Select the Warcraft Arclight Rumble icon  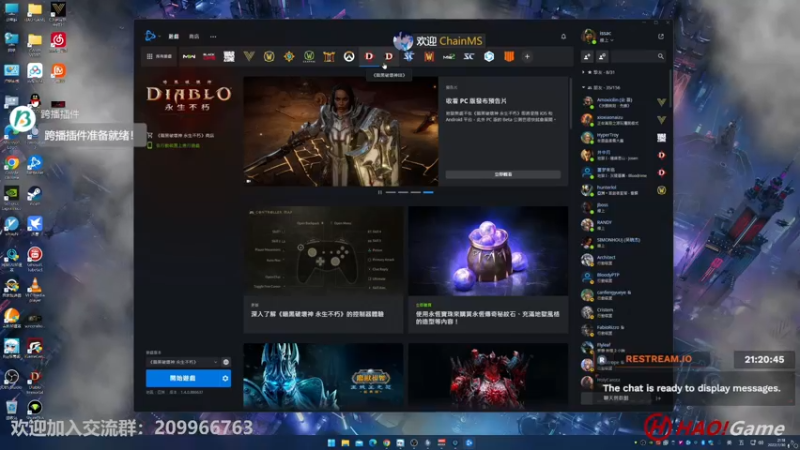click(x=329, y=57)
